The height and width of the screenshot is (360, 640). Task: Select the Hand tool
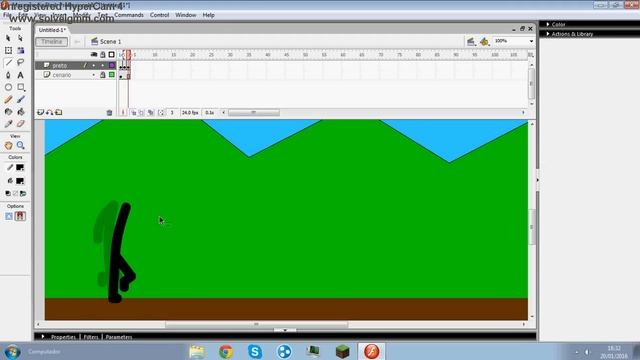[8, 145]
